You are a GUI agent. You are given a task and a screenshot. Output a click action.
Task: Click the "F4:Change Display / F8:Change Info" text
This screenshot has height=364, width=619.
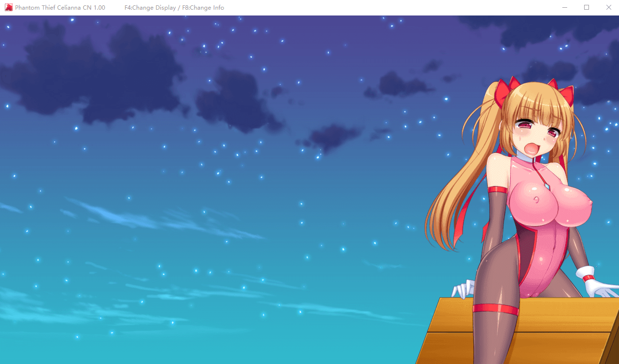(x=174, y=8)
